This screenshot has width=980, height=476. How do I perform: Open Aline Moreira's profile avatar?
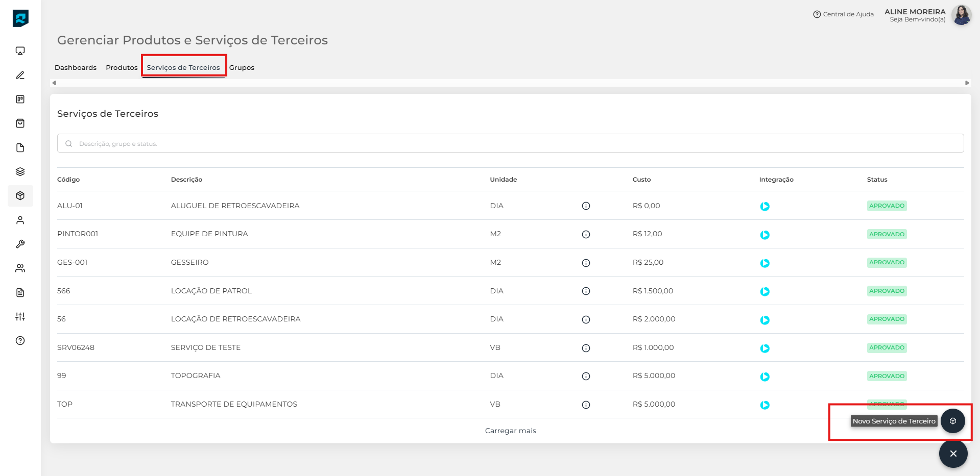tap(962, 15)
